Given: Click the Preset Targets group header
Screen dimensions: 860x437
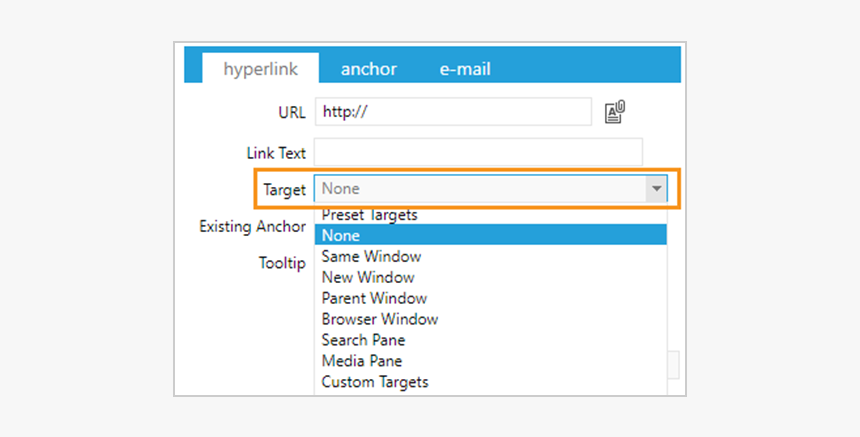Looking at the screenshot, I should point(369,215).
